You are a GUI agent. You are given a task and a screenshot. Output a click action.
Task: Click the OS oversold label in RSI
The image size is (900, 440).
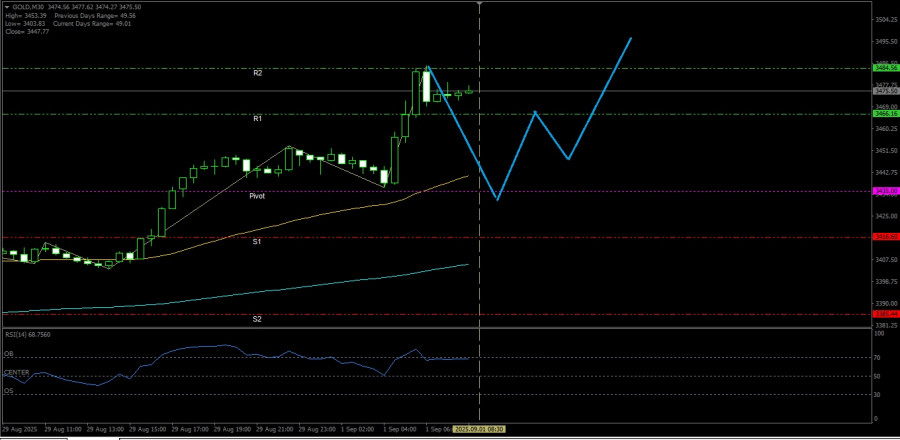tap(9, 391)
